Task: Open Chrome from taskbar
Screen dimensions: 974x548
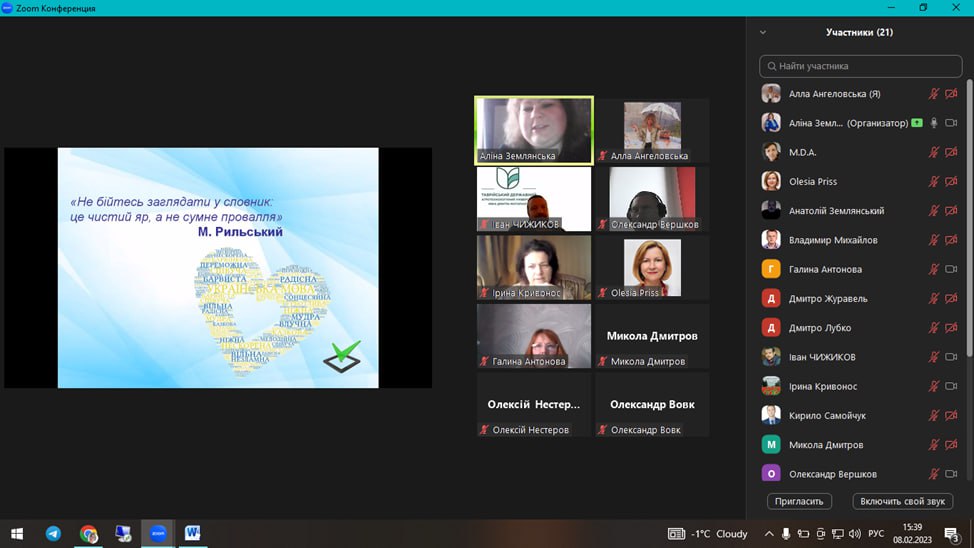Action: pos(89,534)
